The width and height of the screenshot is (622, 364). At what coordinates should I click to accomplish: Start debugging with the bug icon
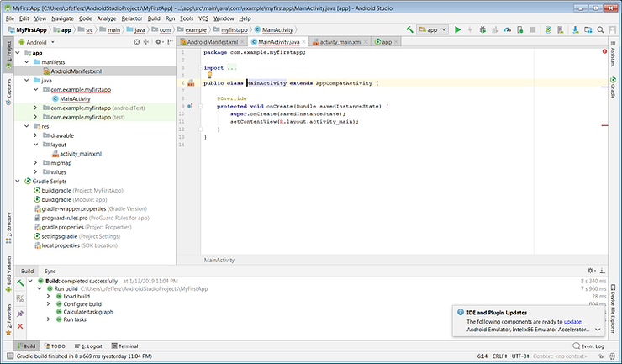482,29
